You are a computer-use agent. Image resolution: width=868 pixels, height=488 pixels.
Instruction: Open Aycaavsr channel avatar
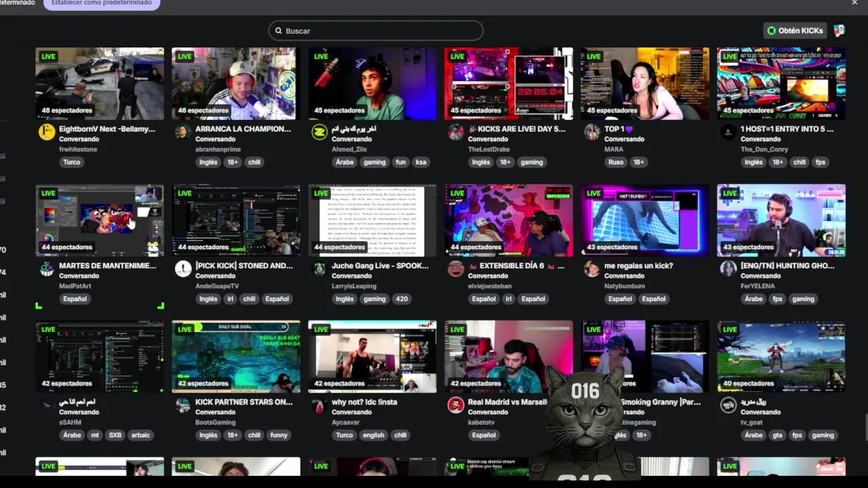click(319, 405)
